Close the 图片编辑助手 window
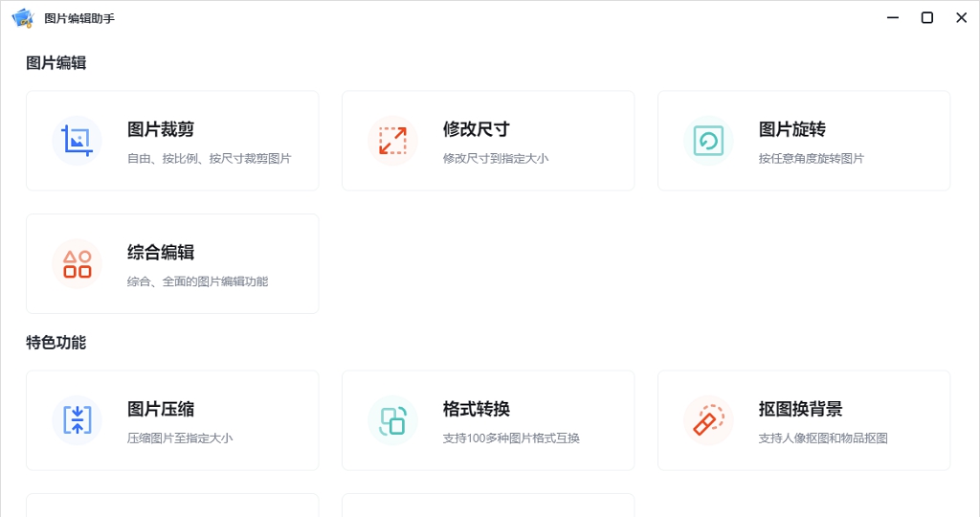 961,17
